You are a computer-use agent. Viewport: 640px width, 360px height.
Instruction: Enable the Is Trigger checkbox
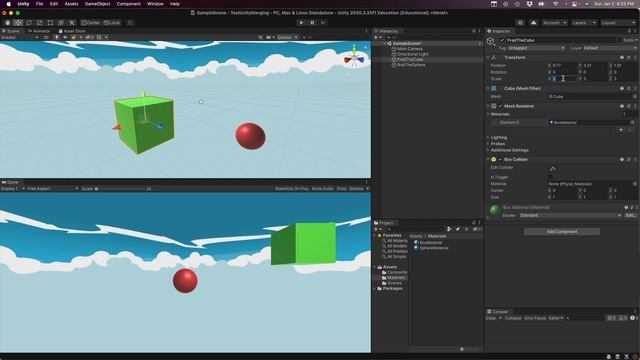[550, 177]
